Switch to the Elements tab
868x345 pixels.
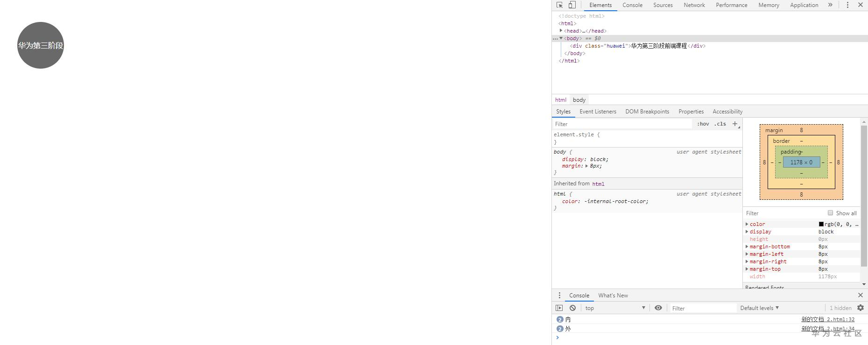[x=600, y=5]
